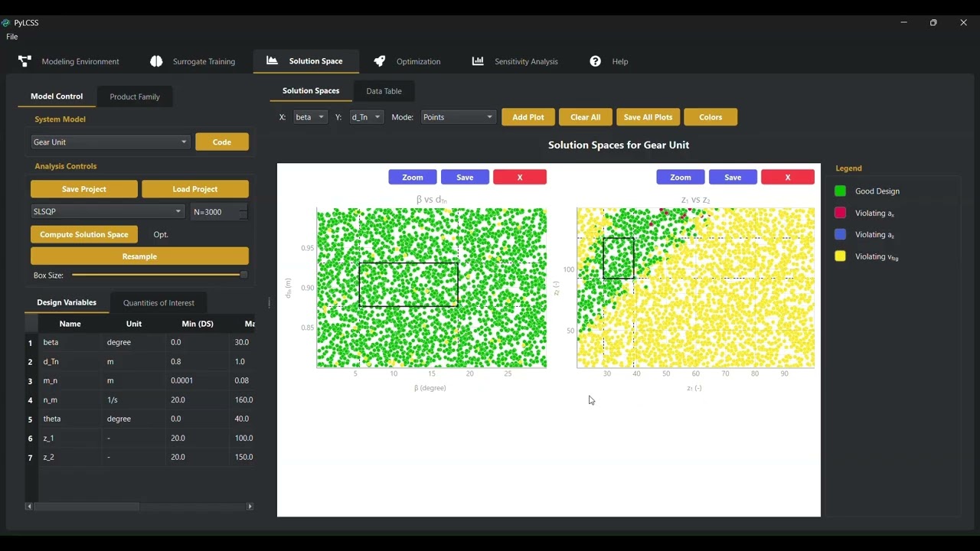The width and height of the screenshot is (980, 551).
Task: Click the Unit column header
Action: coord(133,324)
